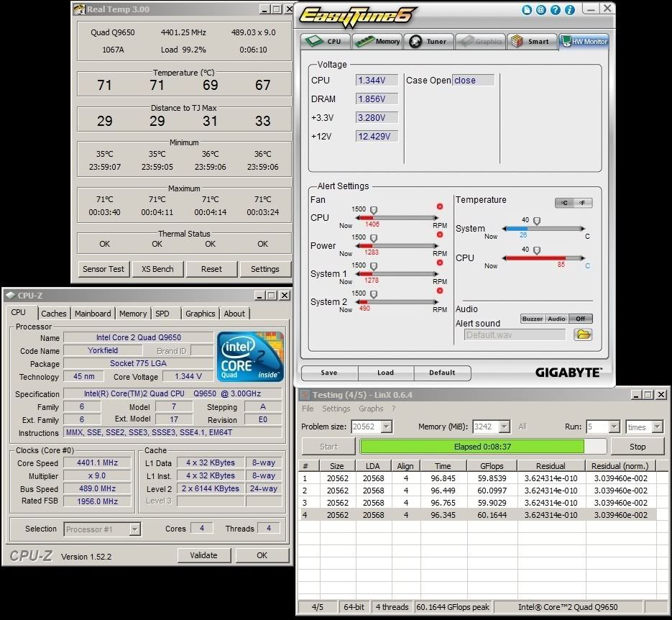Image resolution: width=672 pixels, height=620 pixels.
Task: Click the Problem size field showing 20562
Action: 367,427
